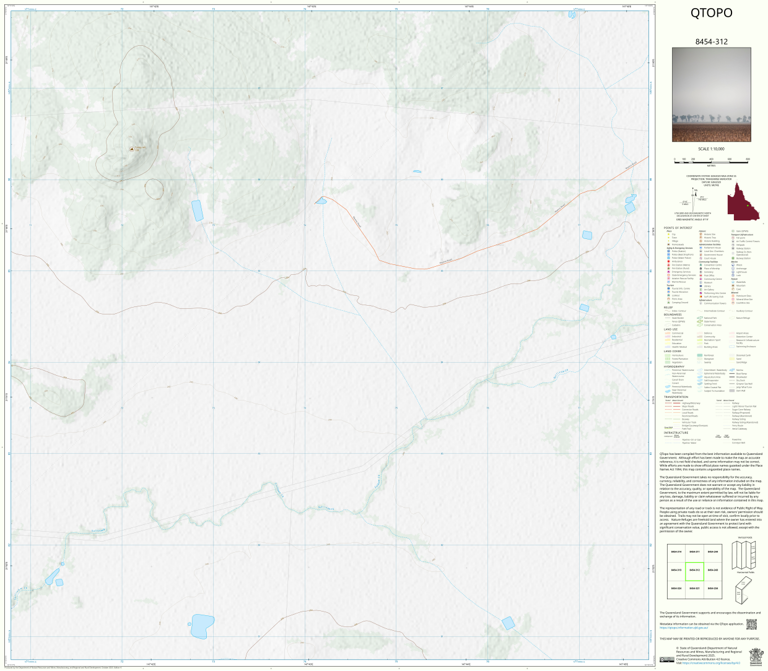Click the SCALE 1:10,000 label
Viewport: 768px width, 671px height.
click(x=711, y=148)
